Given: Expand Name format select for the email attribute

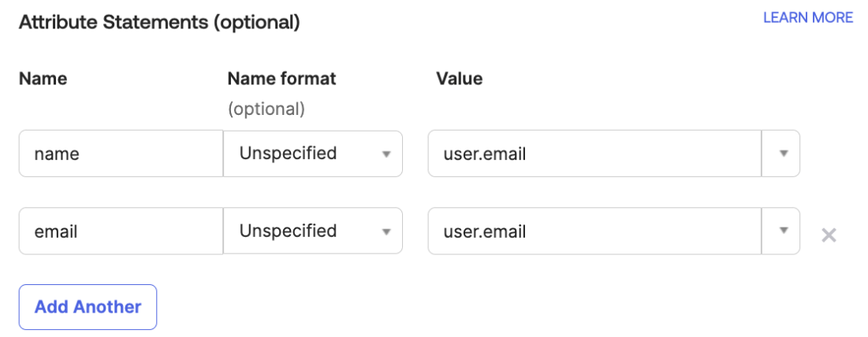Looking at the screenshot, I should tap(313, 231).
